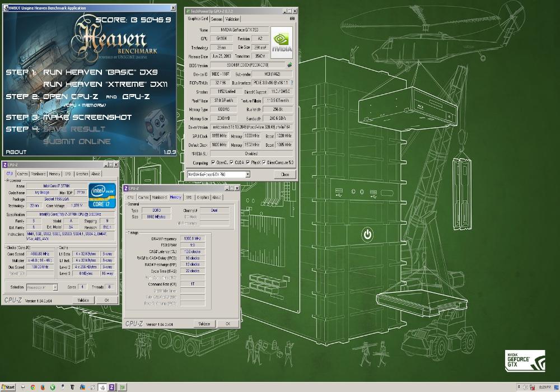This screenshot has height=392, width=560.
Task: Click the T-shaped icon in quick launch
Action: 72,388
